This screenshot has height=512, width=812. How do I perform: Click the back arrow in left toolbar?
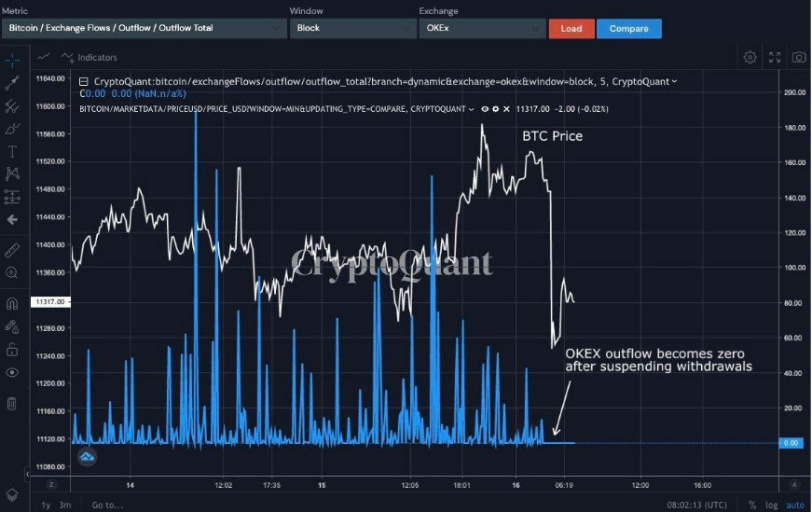coord(12,220)
